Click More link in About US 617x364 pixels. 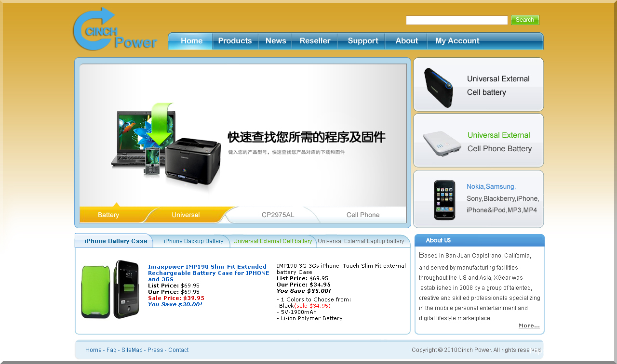[x=529, y=326]
